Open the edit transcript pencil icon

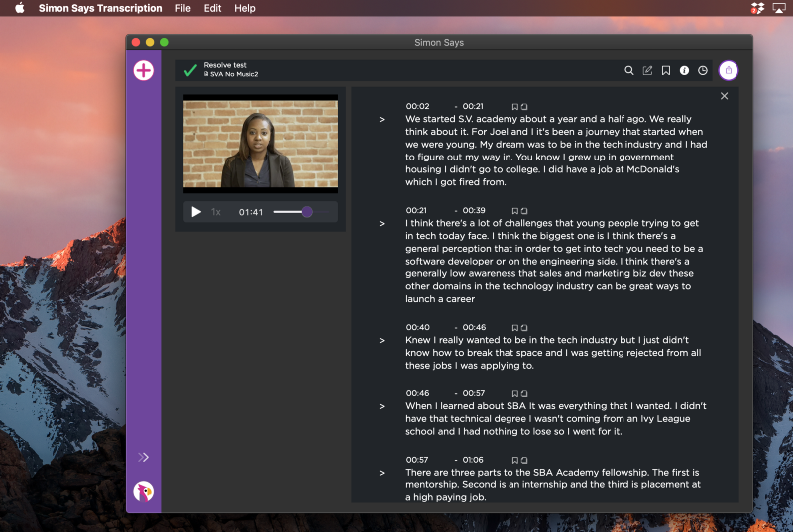[647, 70]
